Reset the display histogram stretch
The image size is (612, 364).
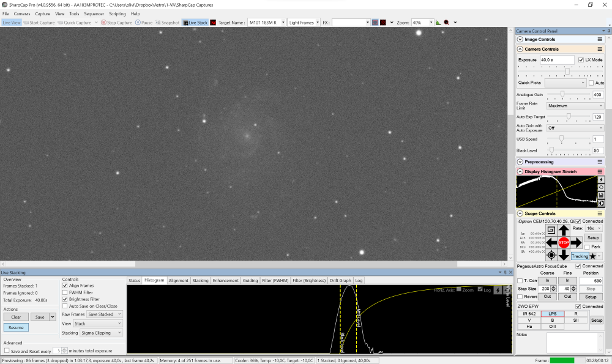click(x=601, y=187)
